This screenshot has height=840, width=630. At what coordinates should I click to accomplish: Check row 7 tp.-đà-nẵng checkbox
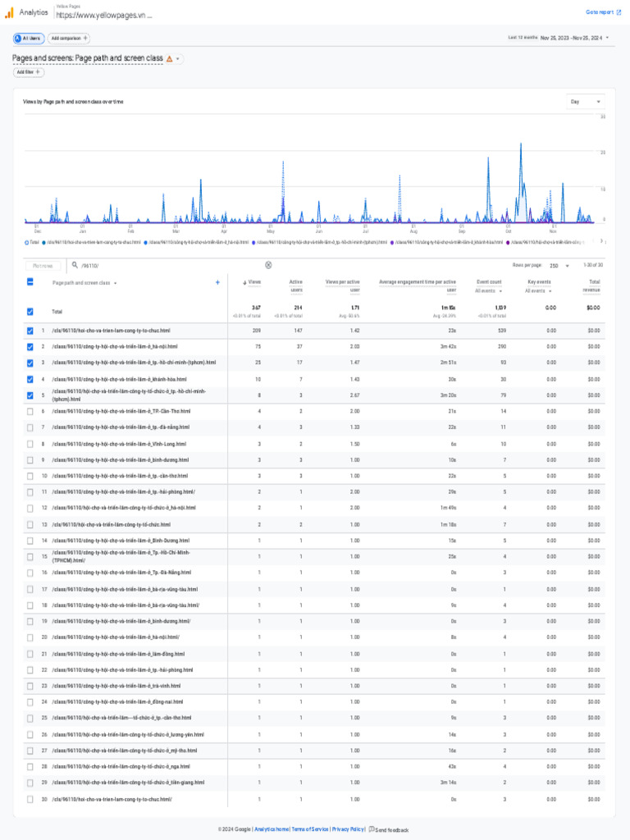click(x=30, y=427)
